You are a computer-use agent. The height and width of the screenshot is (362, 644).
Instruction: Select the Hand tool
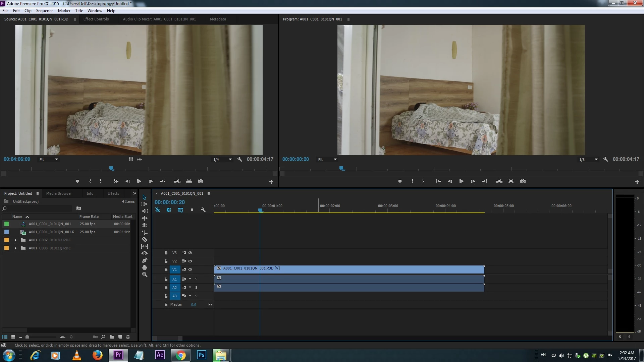coord(145,267)
